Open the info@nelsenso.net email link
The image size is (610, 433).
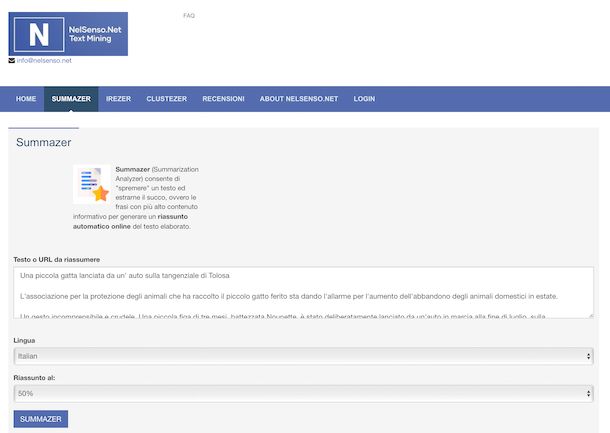pyautogui.click(x=44, y=61)
